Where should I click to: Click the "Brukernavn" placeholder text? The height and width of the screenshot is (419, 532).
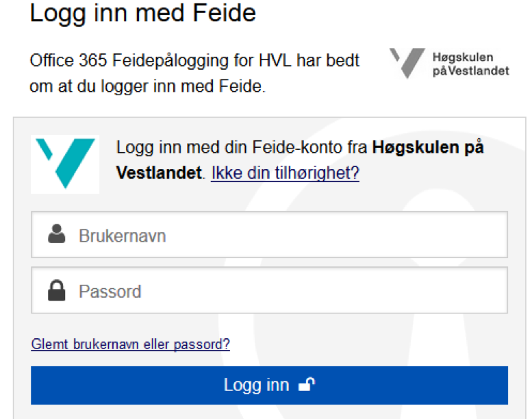pos(123,236)
